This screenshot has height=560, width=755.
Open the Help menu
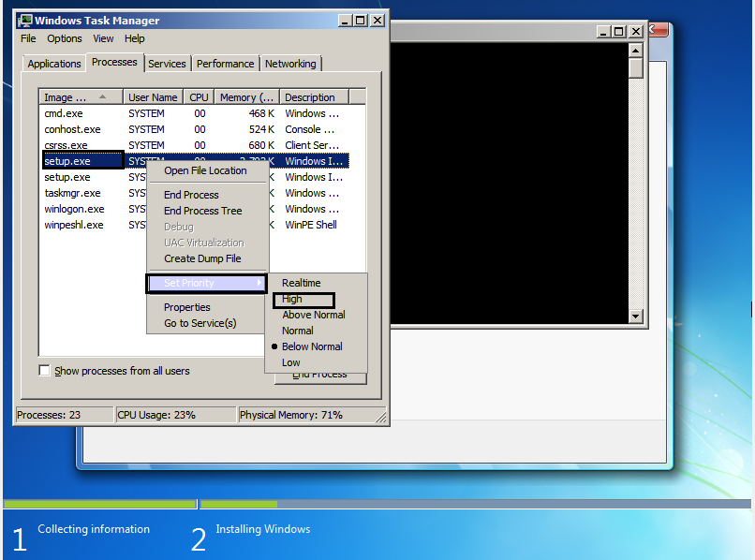pyautogui.click(x=134, y=38)
